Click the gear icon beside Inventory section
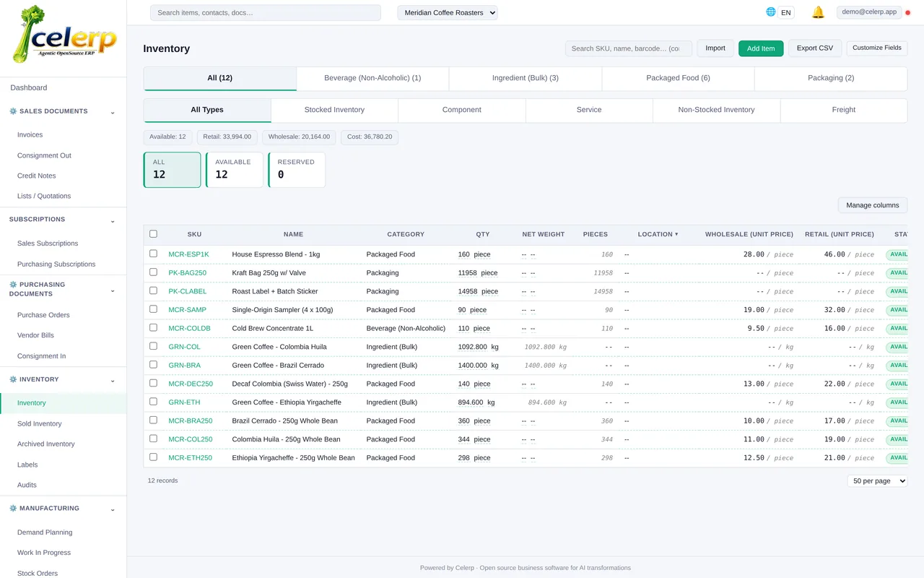The width and height of the screenshot is (924, 578). [x=13, y=379]
